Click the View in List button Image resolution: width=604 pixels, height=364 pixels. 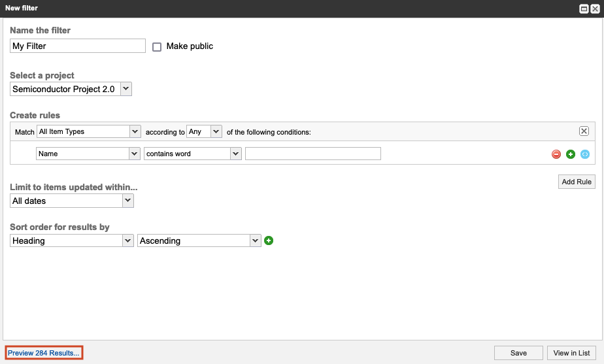[571, 353]
